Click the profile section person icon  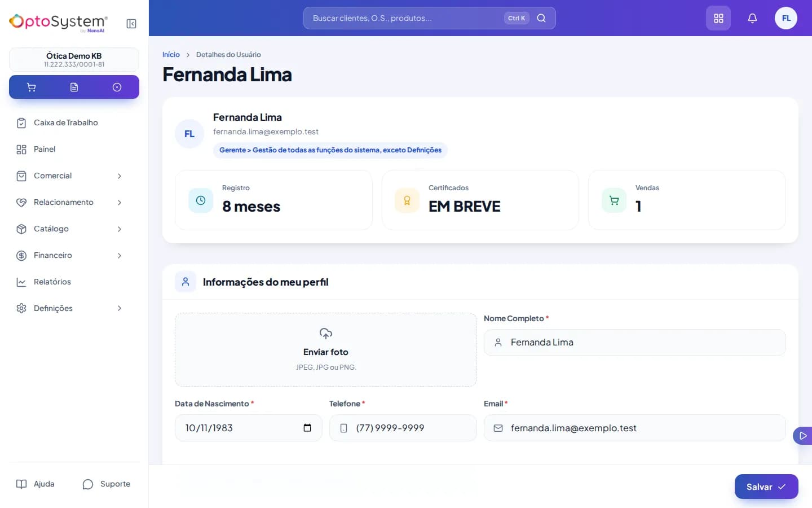[x=186, y=282]
